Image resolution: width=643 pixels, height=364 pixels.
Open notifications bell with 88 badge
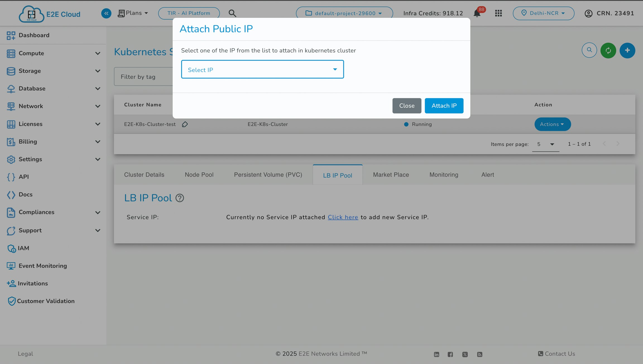pyautogui.click(x=478, y=13)
